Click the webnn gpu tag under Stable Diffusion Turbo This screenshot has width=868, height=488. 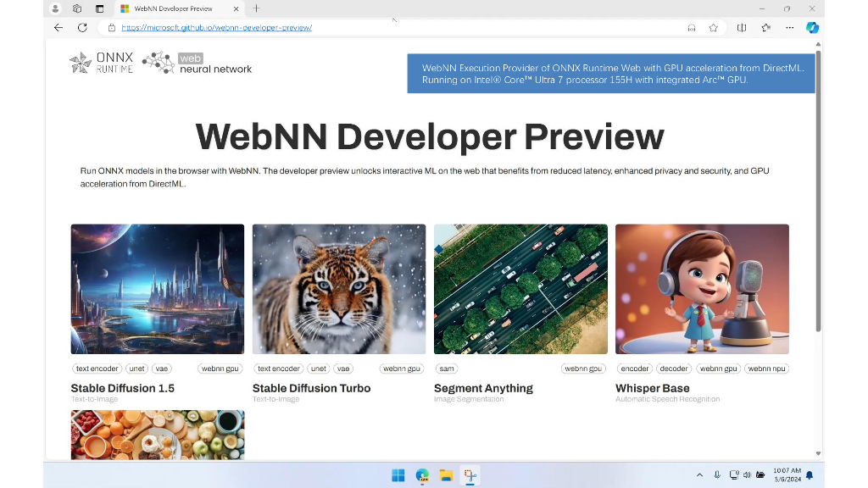click(x=402, y=369)
